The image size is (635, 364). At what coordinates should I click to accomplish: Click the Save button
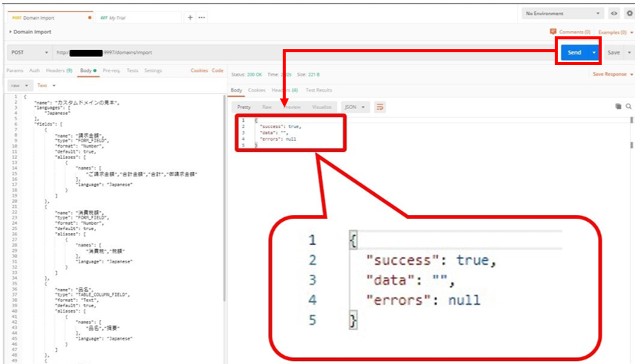(x=614, y=53)
